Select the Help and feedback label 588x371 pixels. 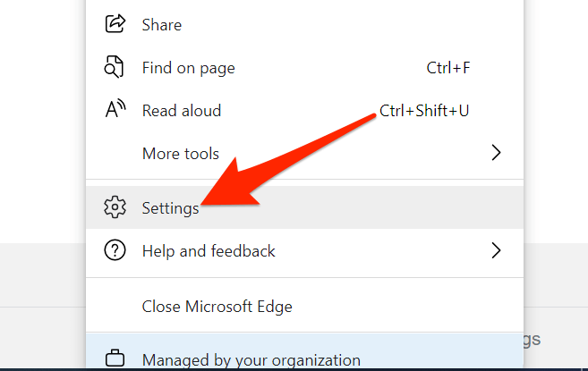209,251
